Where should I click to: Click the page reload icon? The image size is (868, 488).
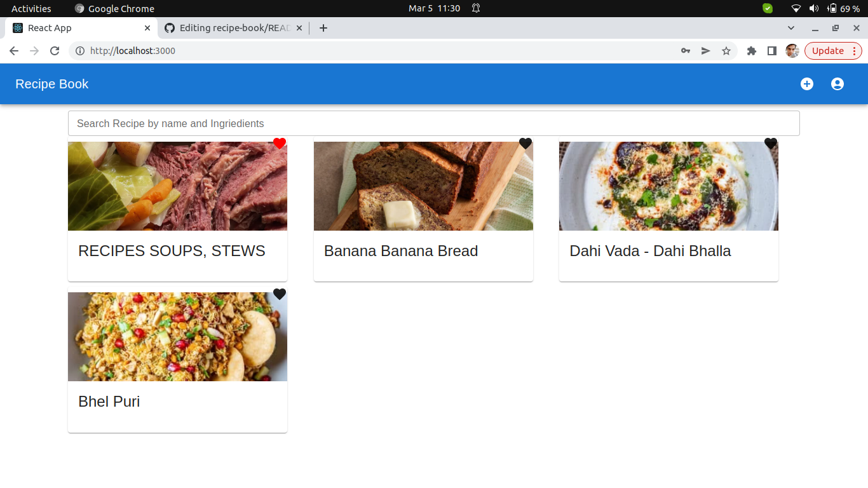pyautogui.click(x=55, y=51)
